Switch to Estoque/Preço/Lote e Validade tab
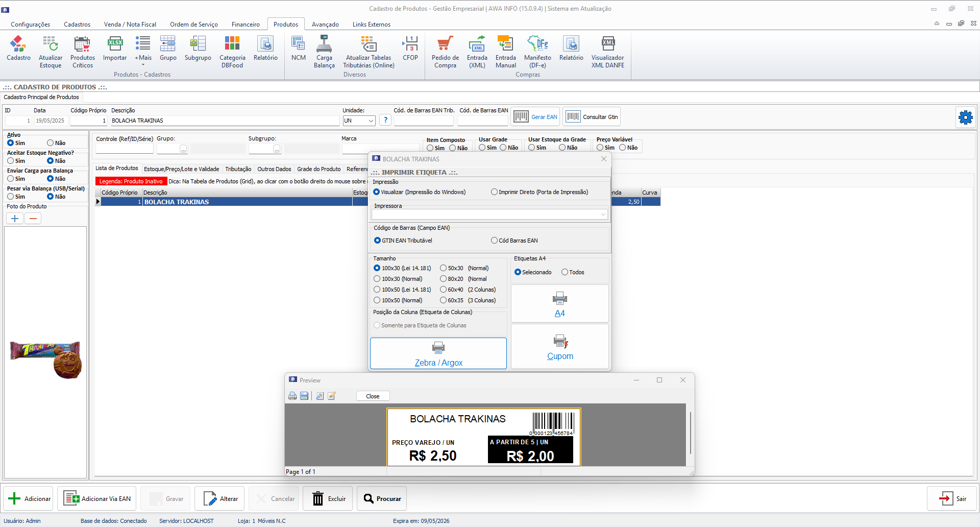 181,169
